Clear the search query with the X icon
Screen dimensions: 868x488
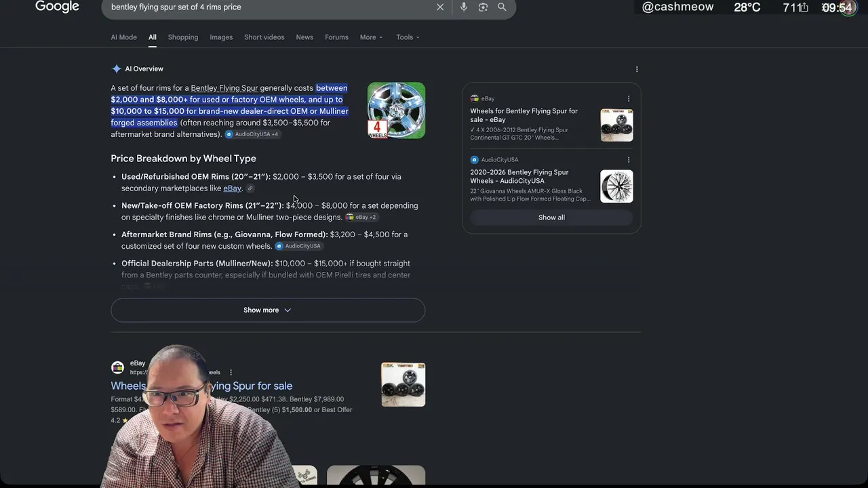pyautogui.click(x=440, y=7)
